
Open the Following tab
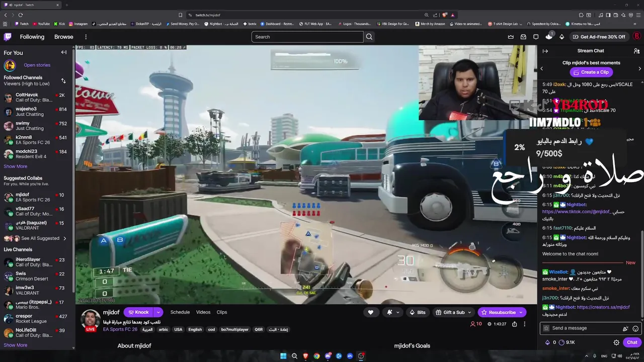(x=32, y=37)
